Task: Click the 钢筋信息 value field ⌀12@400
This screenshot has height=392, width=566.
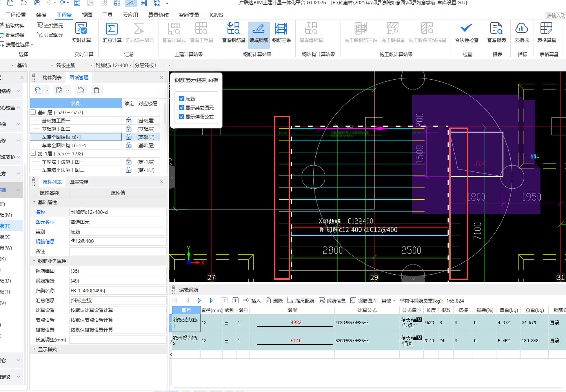Action: coord(118,241)
